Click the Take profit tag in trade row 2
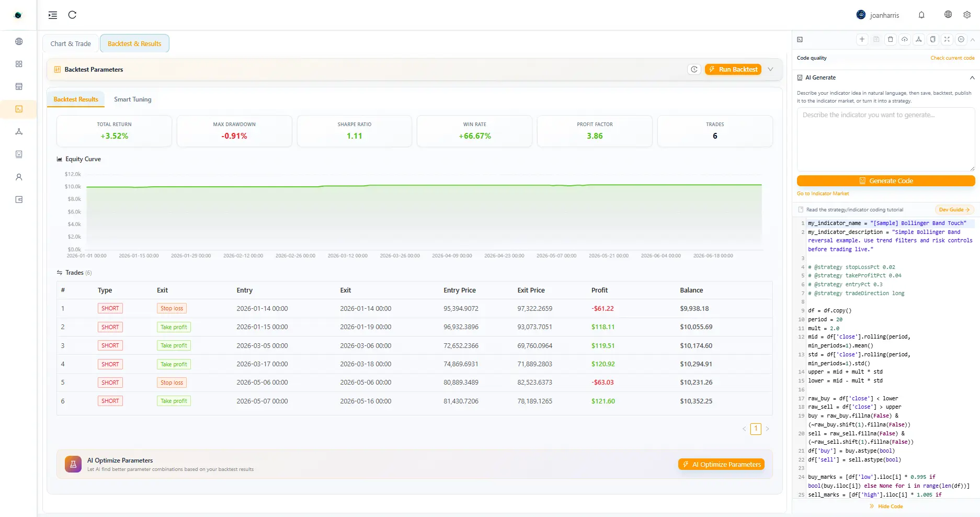The width and height of the screenshot is (980, 517). point(174,327)
